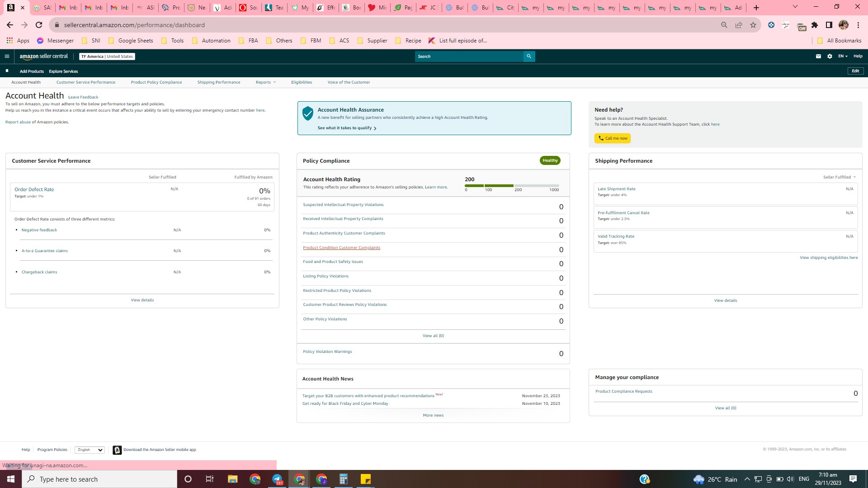Click View details under Shipping Performance
The width and height of the screenshot is (868, 488).
(726, 300)
